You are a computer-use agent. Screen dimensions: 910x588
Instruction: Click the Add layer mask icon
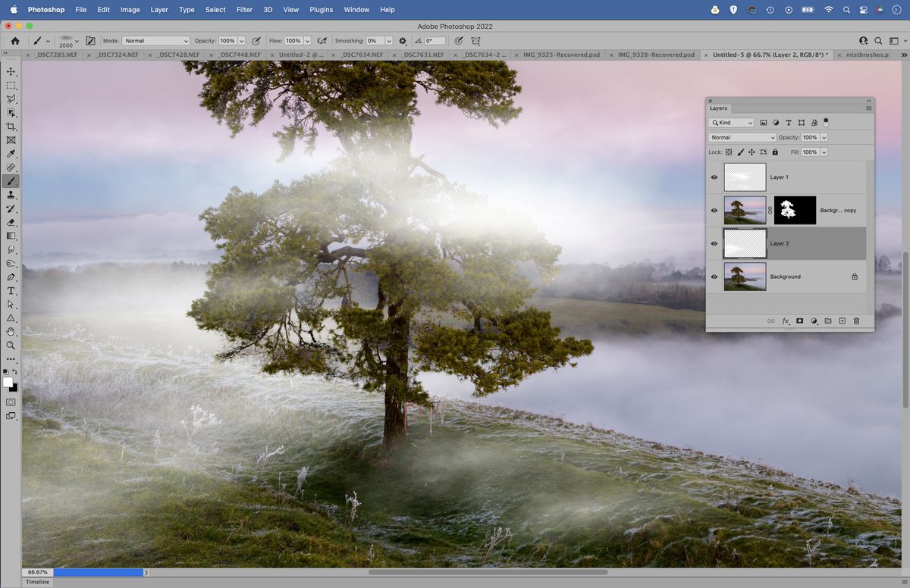point(799,321)
